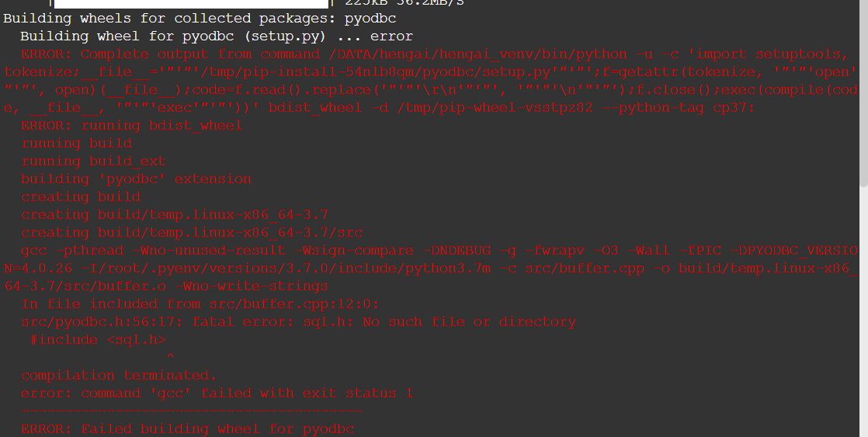Click the "building 'pyodbc' extension" line
Screen dimensions: 868x437
pos(136,179)
